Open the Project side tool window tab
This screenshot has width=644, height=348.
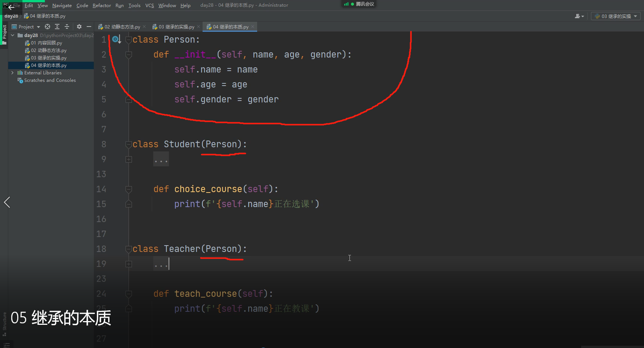[4, 34]
